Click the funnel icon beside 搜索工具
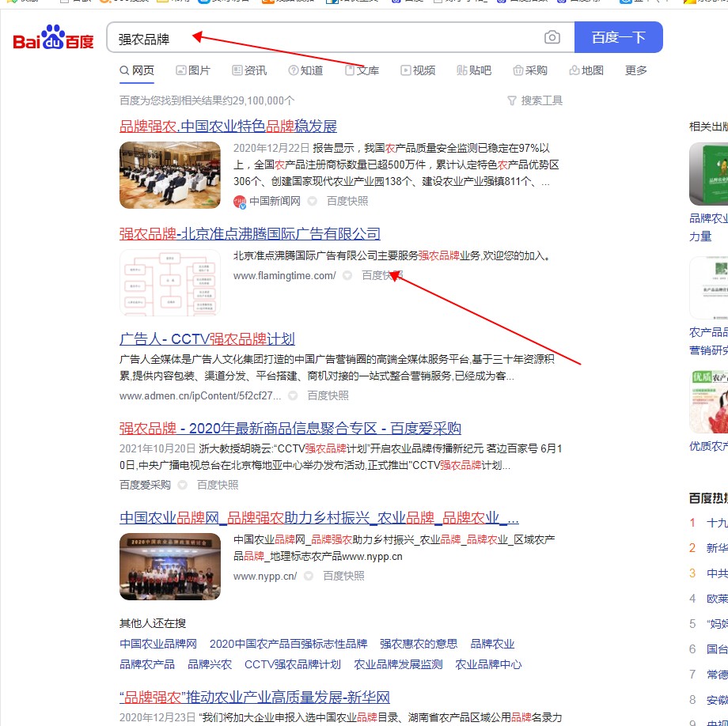 512,100
